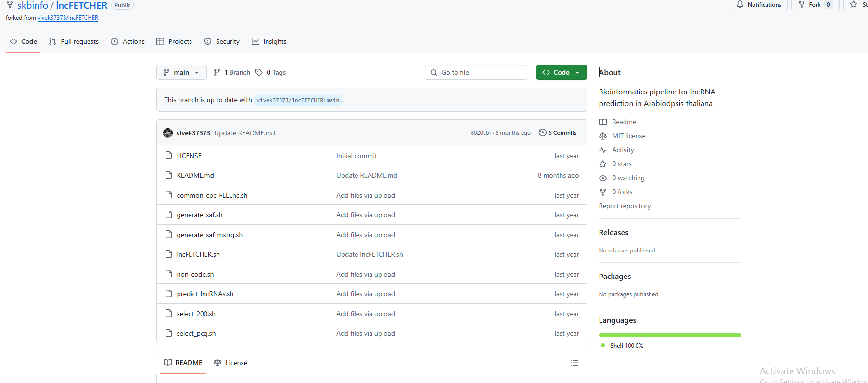Select the README tab below file list

183,363
